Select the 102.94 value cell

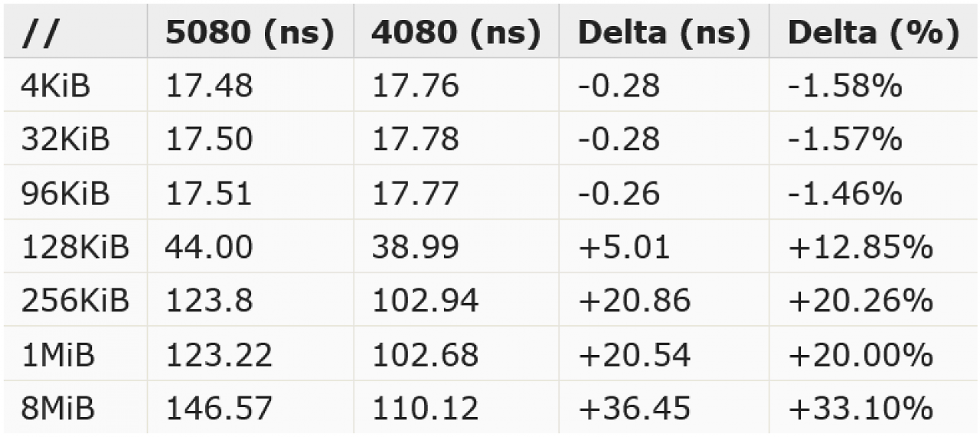coord(456,300)
